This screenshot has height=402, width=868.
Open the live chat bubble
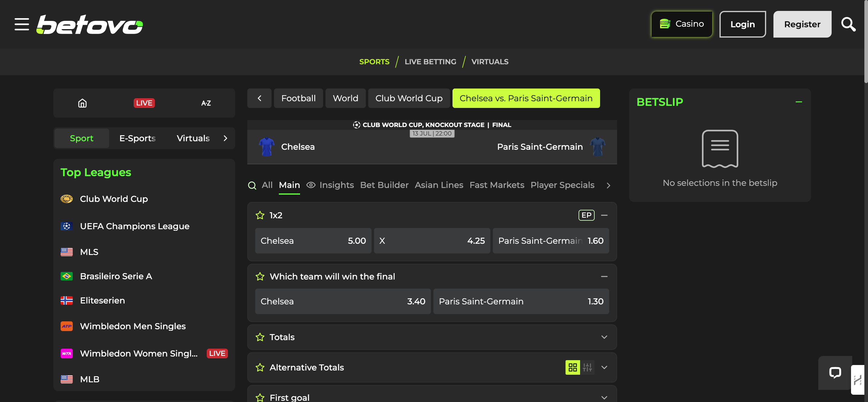pyautogui.click(x=835, y=373)
